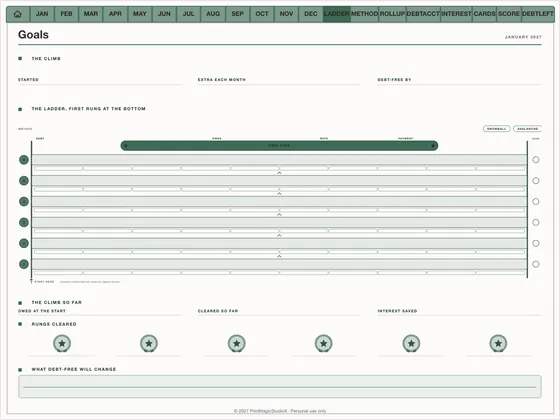
Task: Tap the fifth Rungs Cleared star badge
Action: point(411,343)
